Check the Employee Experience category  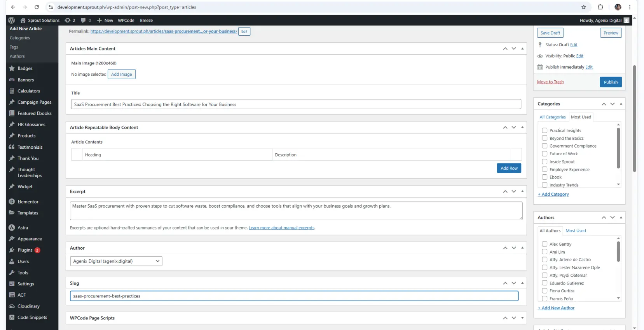pos(545,169)
